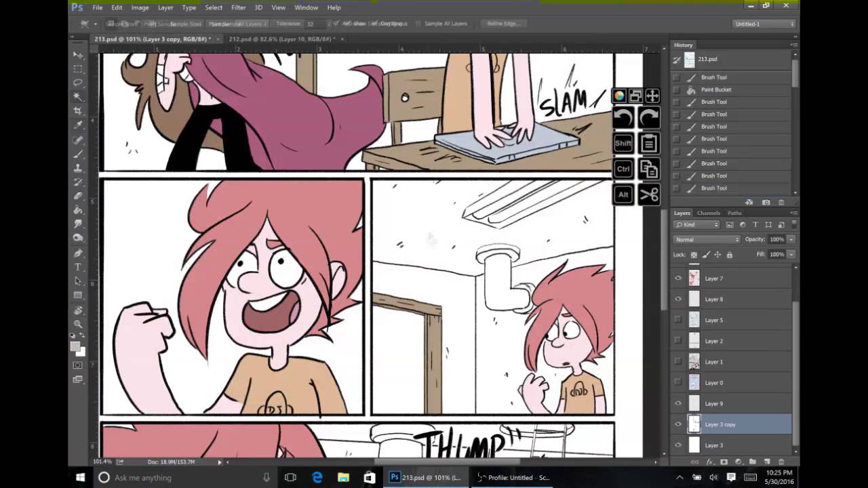The height and width of the screenshot is (488, 868).
Task: Open the Layers panel menu
Action: click(x=793, y=213)
